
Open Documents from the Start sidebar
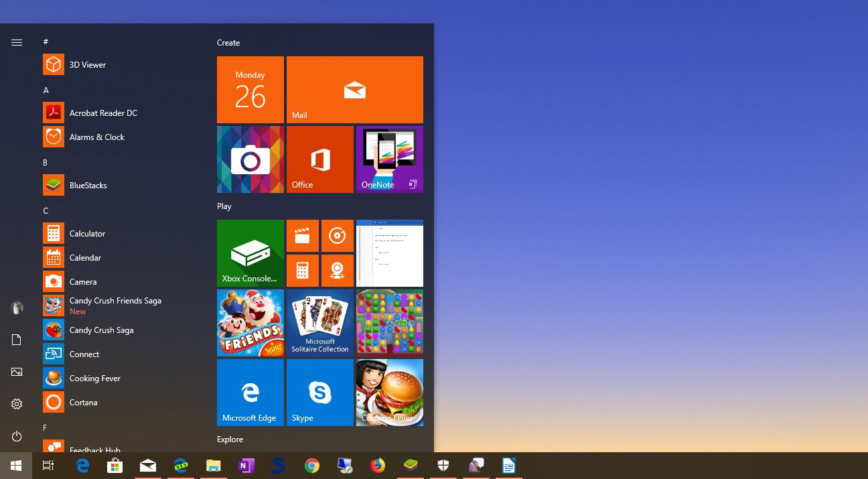click(x=17, y=340)
